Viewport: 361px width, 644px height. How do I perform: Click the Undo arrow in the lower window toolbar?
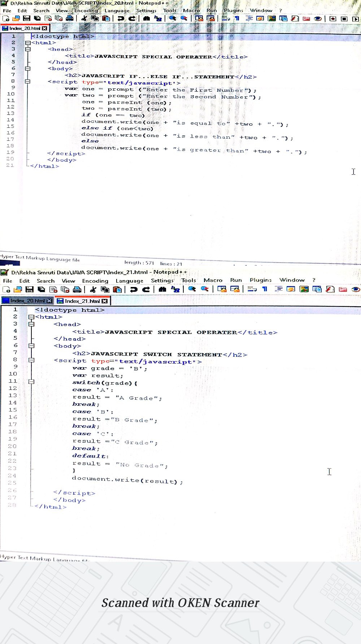click(134, 289)
